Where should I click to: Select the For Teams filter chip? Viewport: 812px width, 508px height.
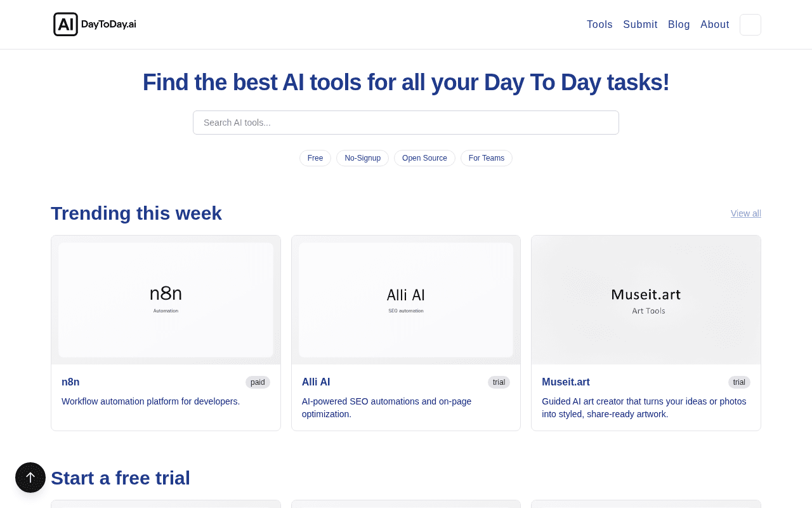(x=487, y=158)
